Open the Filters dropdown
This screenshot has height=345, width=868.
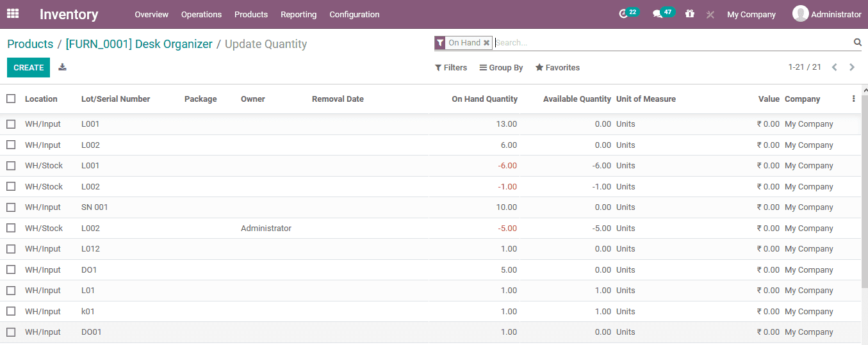coord(451,68)
